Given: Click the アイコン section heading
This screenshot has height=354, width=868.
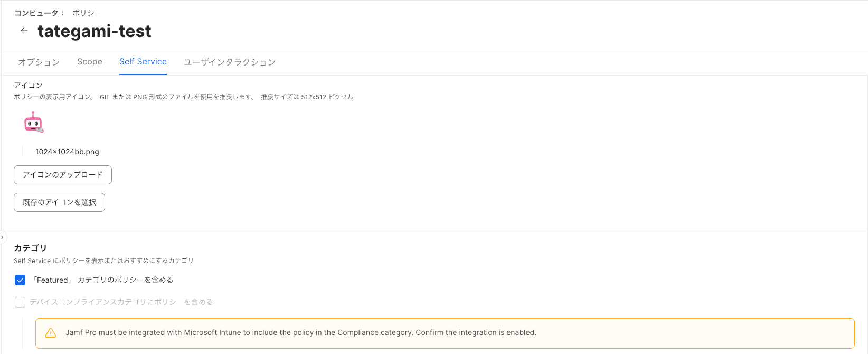Looking at the screenshot, I should [x=28, y=85].
